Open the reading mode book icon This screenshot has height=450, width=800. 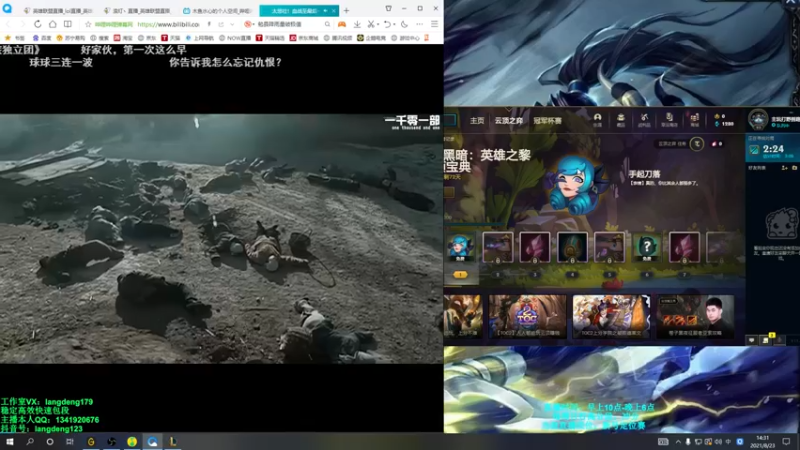tap(67, 24)
